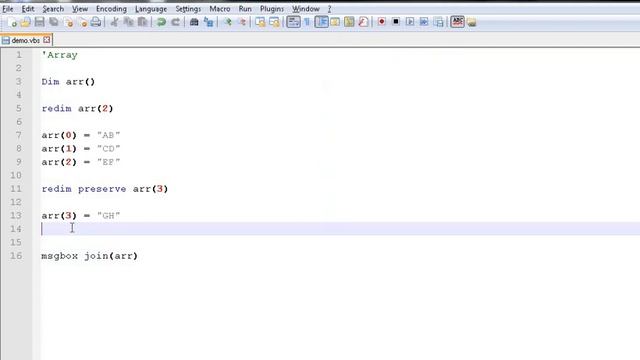Screen dimensions: 640x360
Task: Click the Close document toolbar icon
Action: point(69,22)
